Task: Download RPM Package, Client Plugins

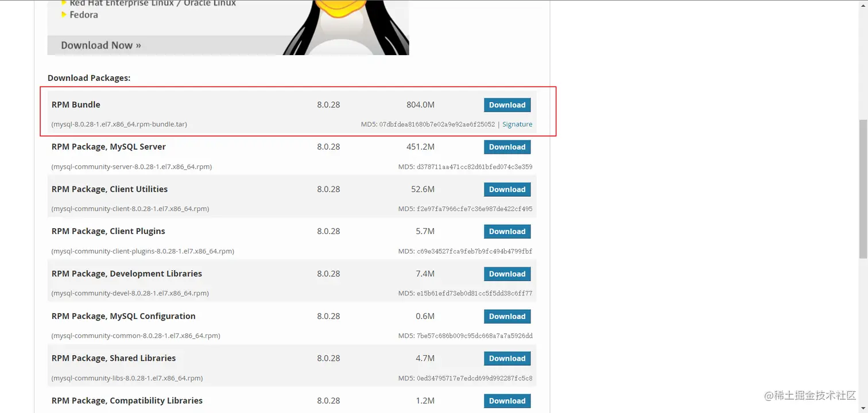Action: (x=507, y=231)
